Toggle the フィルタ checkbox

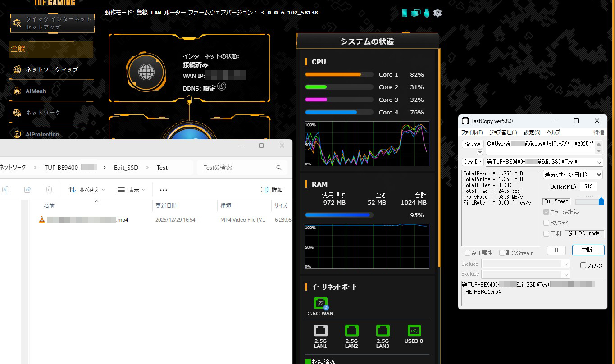pyautogui.click(x=583, y=265)
